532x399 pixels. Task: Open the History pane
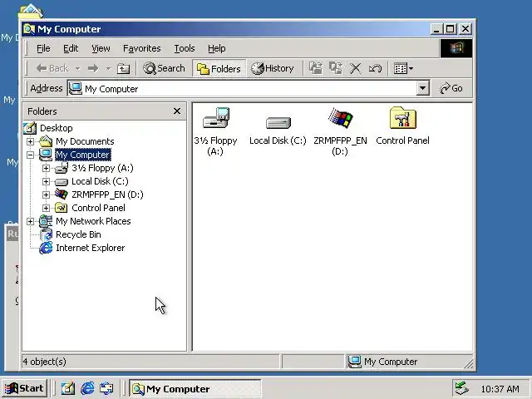(x=273, y=68)
